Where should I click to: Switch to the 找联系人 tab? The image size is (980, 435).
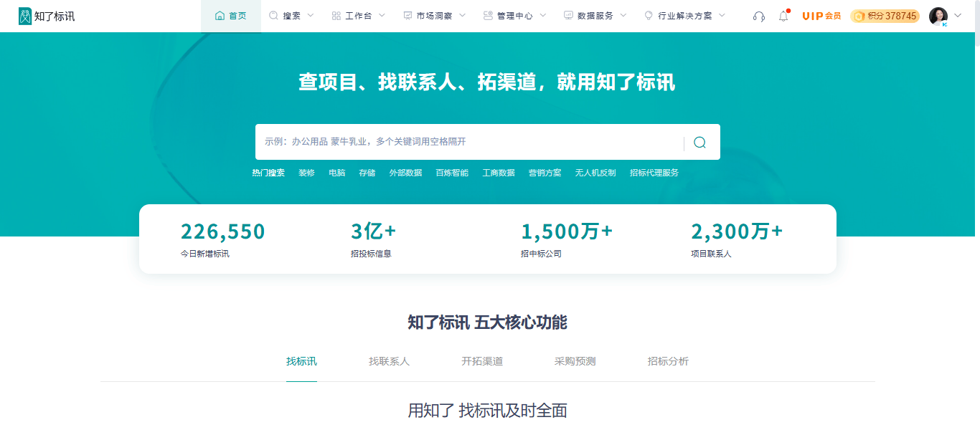[389, 361]
